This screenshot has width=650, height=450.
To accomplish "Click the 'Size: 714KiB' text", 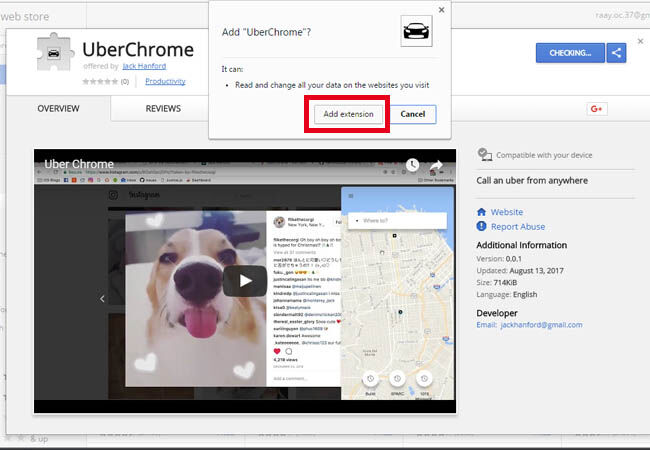I will tap(497, 283).
